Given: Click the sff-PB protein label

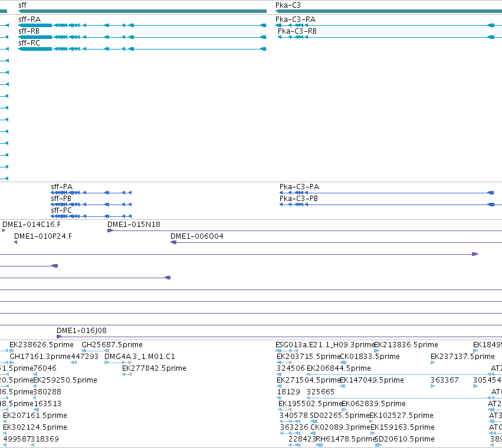Looking at the screenshot, I should pyautogui.click(x=61, y=199).
